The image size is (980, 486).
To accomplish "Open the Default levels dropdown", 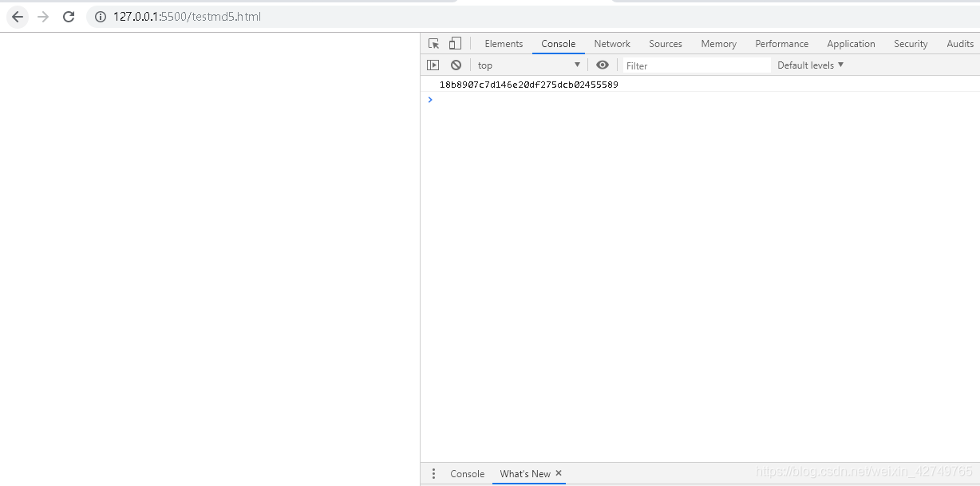I will [808, 65].
